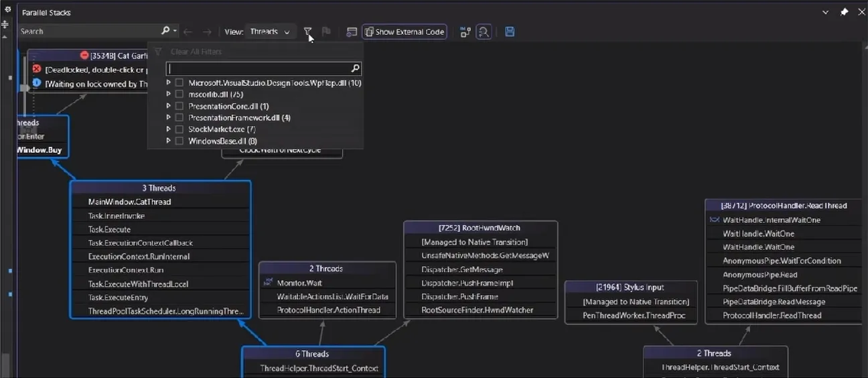Open the View Threads dropdown

pyautogui.click(x=270, y=31)
